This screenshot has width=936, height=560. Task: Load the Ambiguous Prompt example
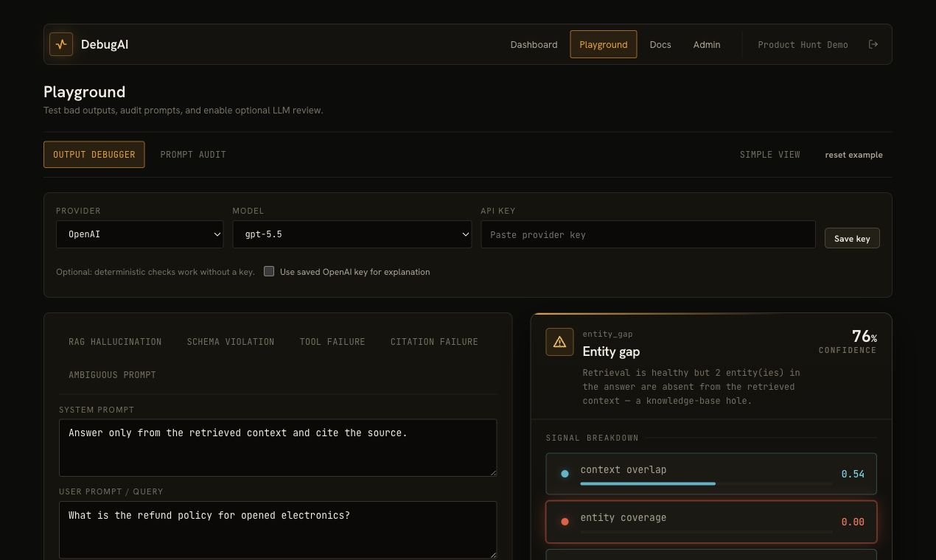(112, 375)
